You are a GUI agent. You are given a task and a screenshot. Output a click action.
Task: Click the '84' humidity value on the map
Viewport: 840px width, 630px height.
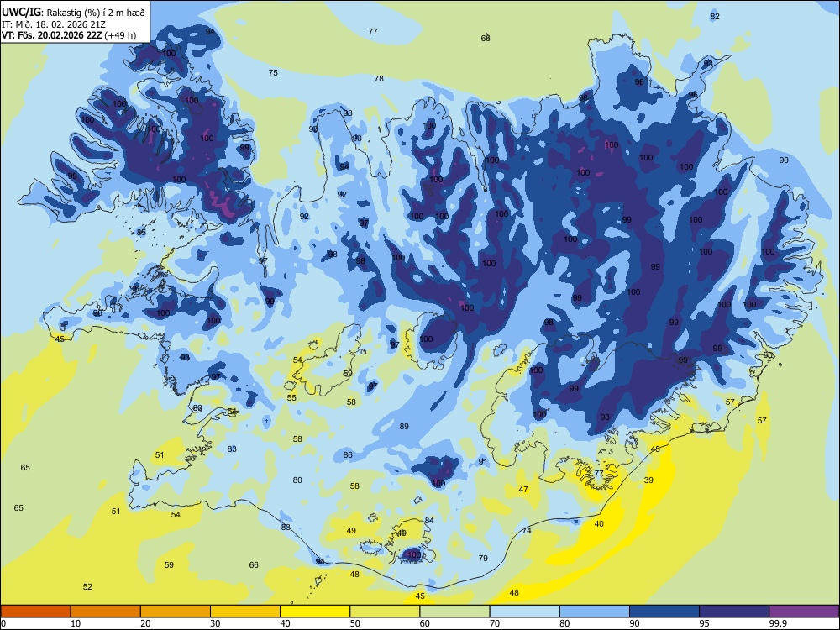tap(429, 520)
